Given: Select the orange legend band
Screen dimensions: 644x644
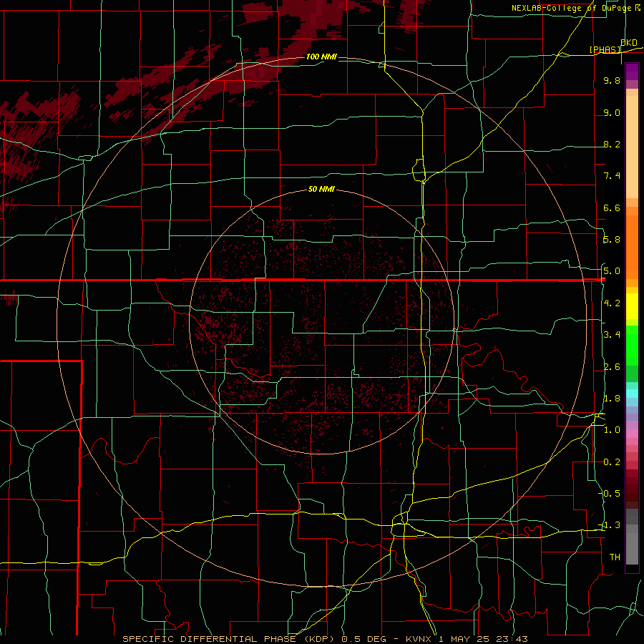Looking at the screenshot, I should tap(632, 247).
